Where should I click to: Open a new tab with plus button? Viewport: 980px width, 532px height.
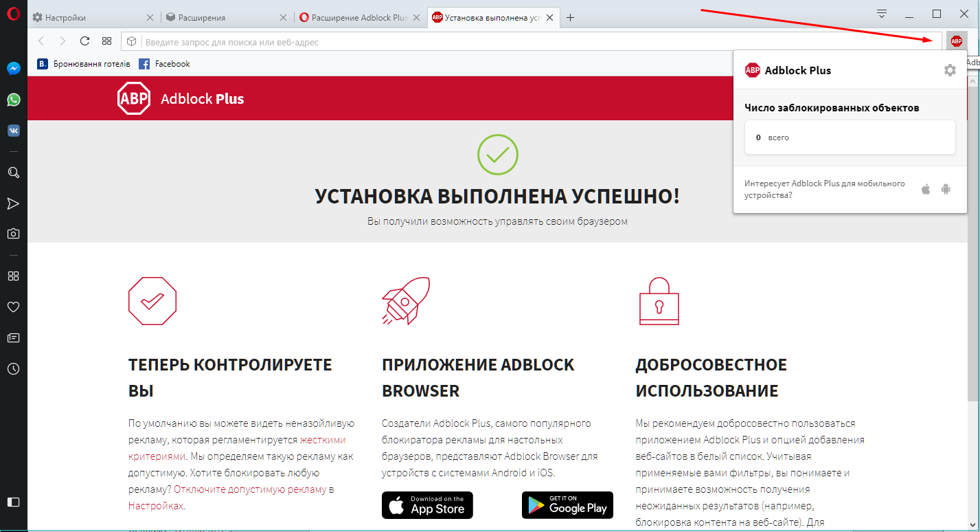point(570,18)
